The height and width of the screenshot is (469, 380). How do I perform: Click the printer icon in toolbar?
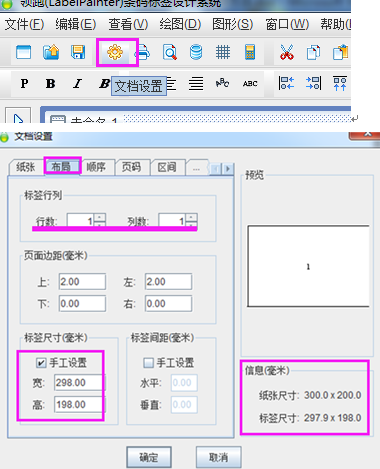(x=143, y=52)
